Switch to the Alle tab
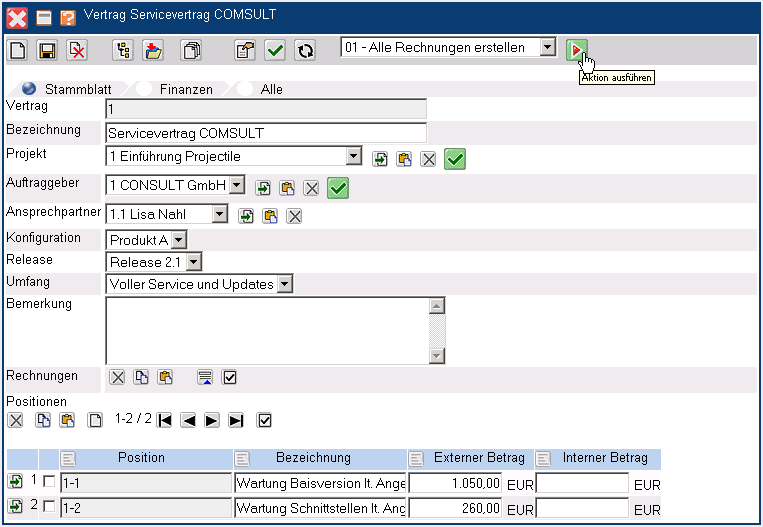Image resolution: width=763 pixels, height=527 pixels. pyautogui.click(x=271, y=89)
